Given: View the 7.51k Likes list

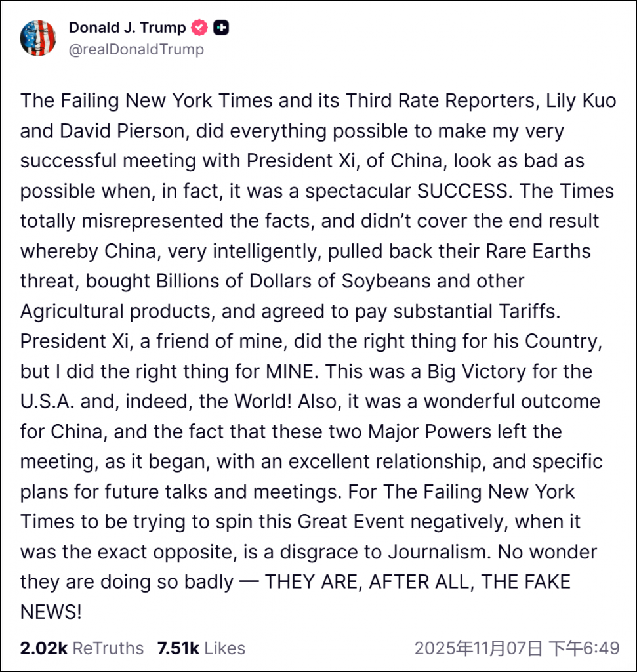Looking at the screenshot, I should click(x=201, y=648).
